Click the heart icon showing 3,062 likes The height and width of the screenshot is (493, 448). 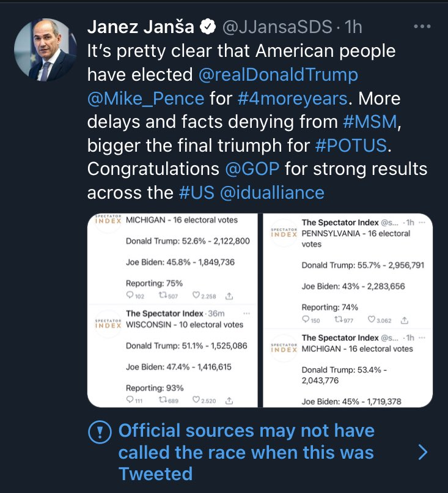[372, 319]
